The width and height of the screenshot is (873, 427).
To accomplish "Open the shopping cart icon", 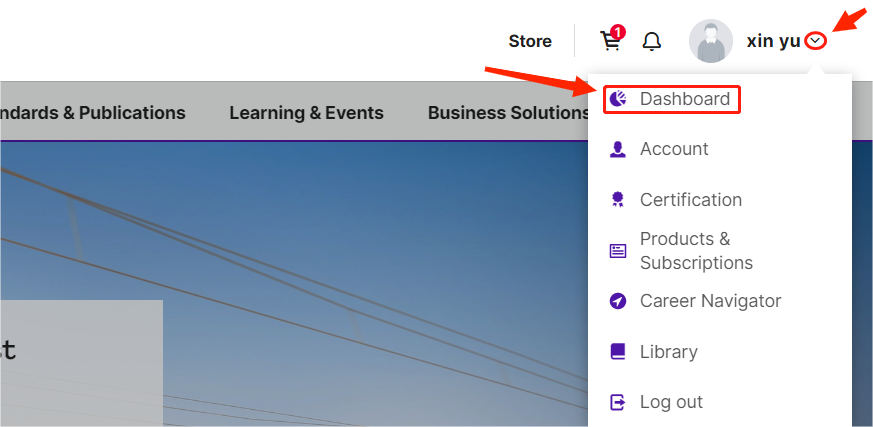I will pos(609,41).
